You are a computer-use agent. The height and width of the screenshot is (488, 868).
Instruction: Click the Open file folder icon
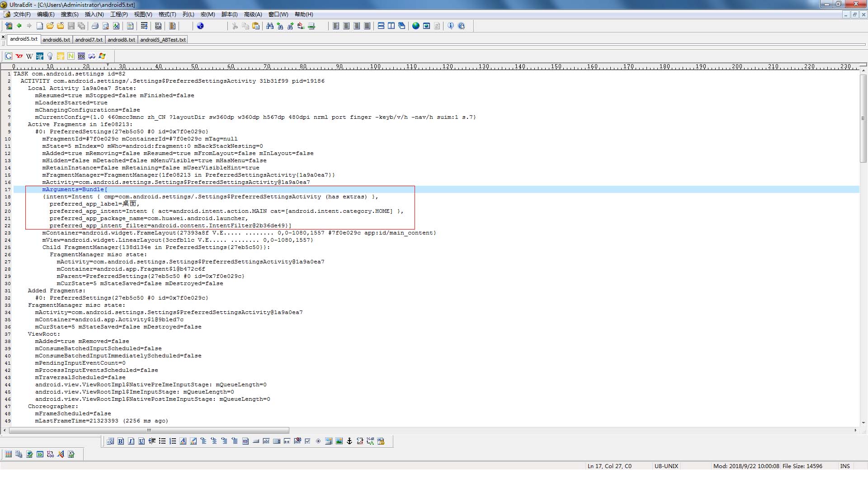point(50,26)
